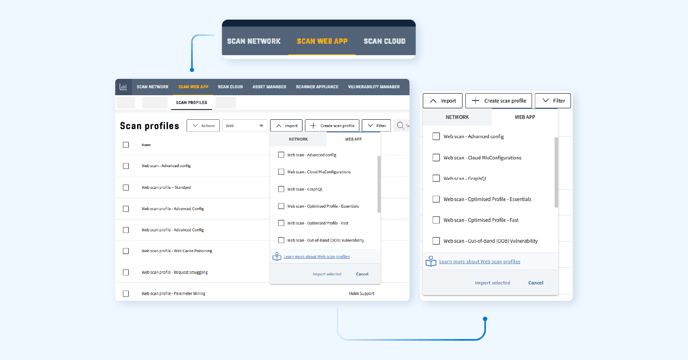Click the 'Web scan profile - Web Cache Poisoning' text
Screen dimensions: 688x360
[177, 251]
